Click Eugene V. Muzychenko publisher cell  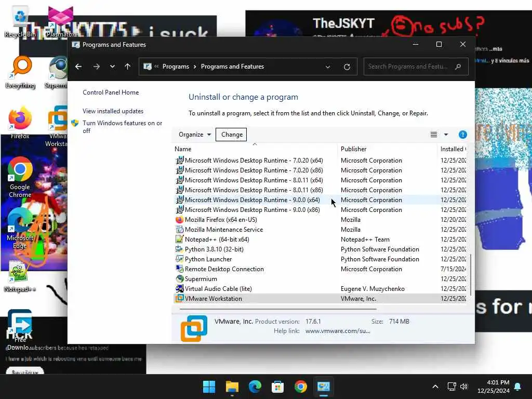tap(373, 289)
